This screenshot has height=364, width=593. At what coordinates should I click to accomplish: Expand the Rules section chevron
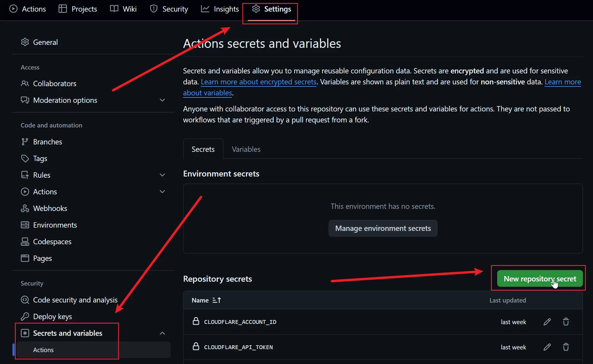[x=162, y=175]
